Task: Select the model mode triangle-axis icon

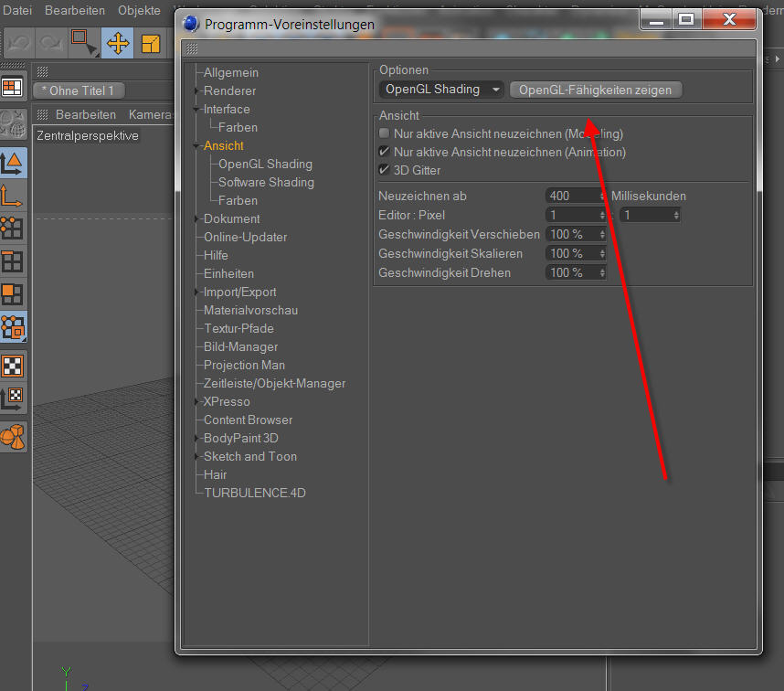Action: (x=13, y=163)
